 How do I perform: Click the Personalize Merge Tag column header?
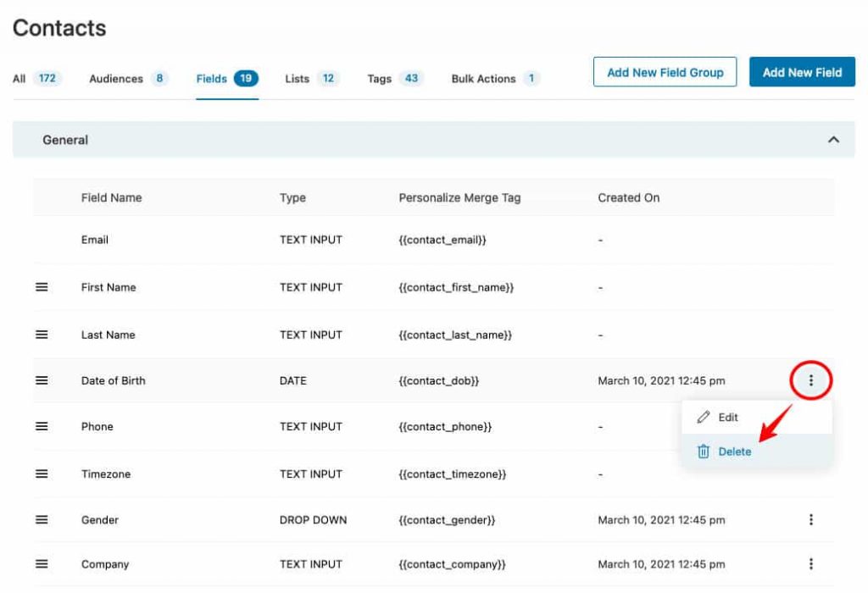click(459, 198)
